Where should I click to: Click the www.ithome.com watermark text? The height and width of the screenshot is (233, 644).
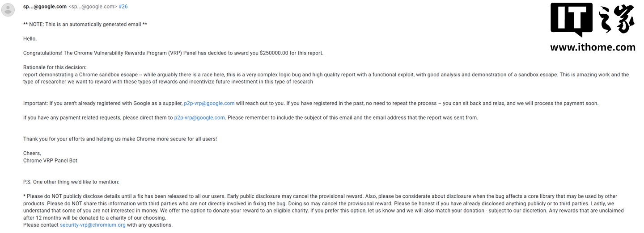click(x=592, y=47)
